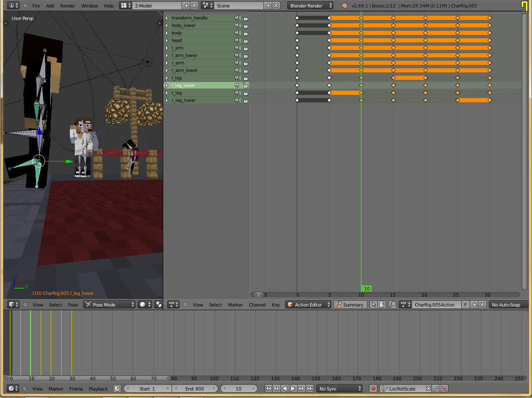Screen dimensions: 532x398
Task: Delete the 2-Model screen layout
Action: (x=194, y=5)
